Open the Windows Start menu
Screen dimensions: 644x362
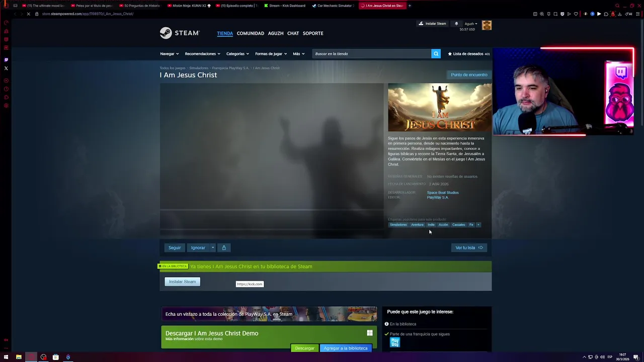pos(6,357)
